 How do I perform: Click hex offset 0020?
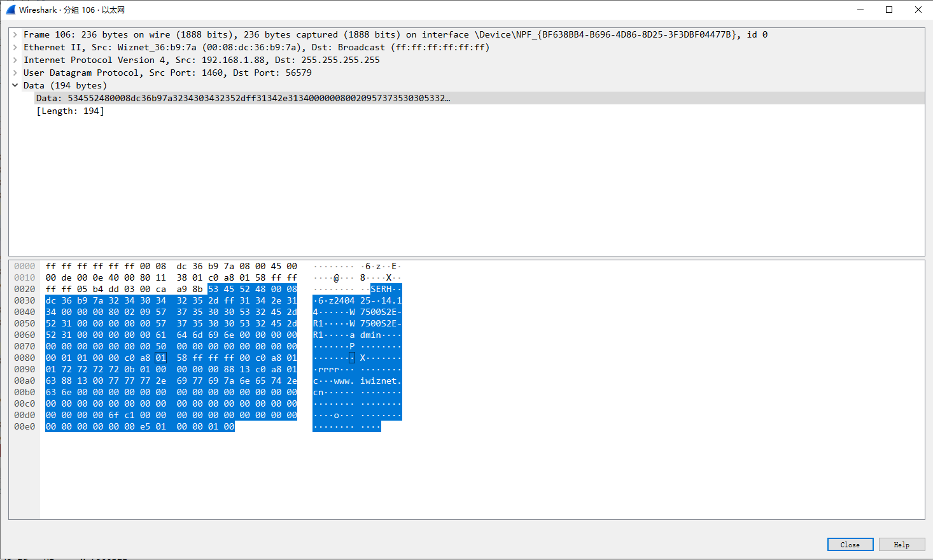pos(25,289)
